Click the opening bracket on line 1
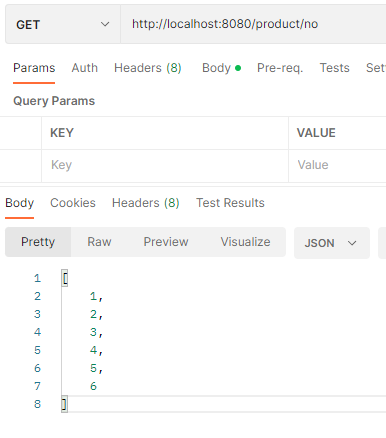 pyautogui.click(x=65, y=278)
